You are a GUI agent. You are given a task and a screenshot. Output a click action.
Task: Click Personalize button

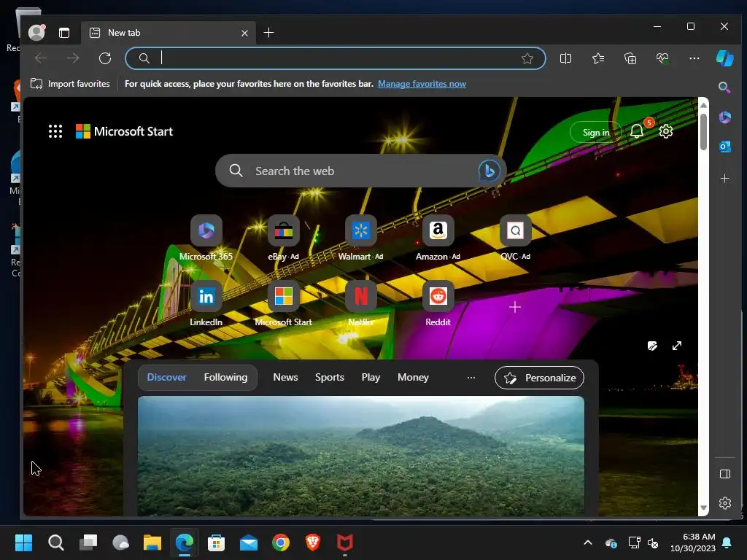539,378
